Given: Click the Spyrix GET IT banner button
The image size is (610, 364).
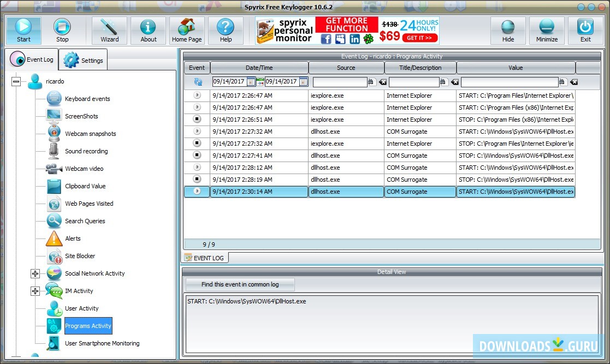Looking at the screenshot, I should coord(420,38).
